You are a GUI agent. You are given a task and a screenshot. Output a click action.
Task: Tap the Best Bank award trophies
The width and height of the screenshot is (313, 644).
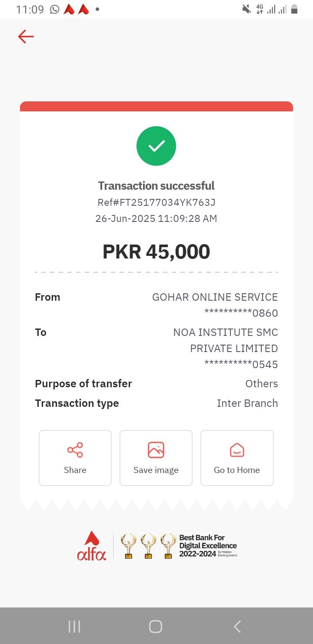tap(148, 546)
